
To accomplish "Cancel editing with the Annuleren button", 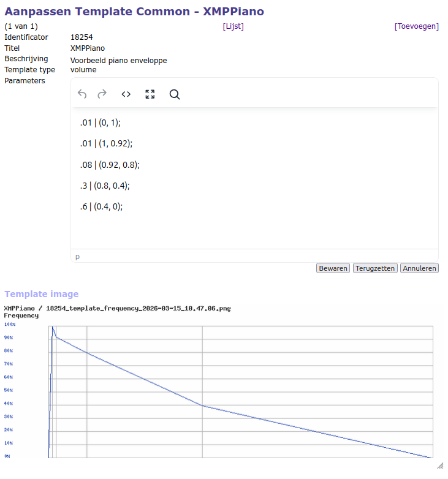I will pyautogui.click(x=419, y=268).
